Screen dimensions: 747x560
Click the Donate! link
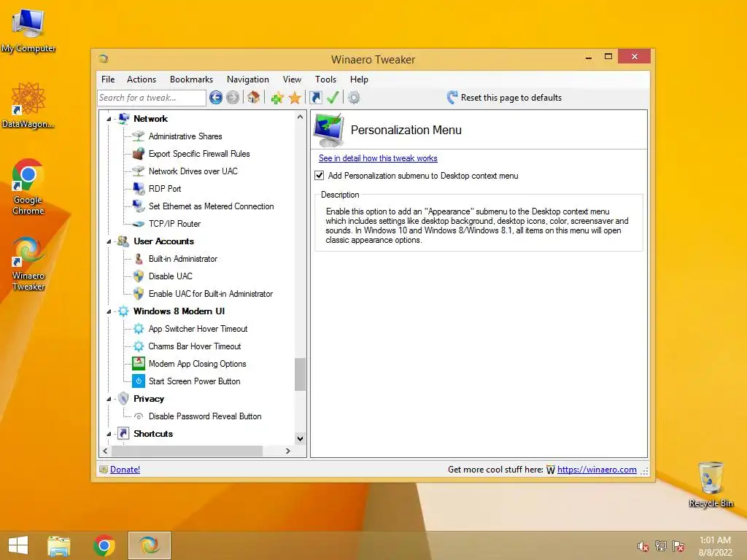click(125, 470)
